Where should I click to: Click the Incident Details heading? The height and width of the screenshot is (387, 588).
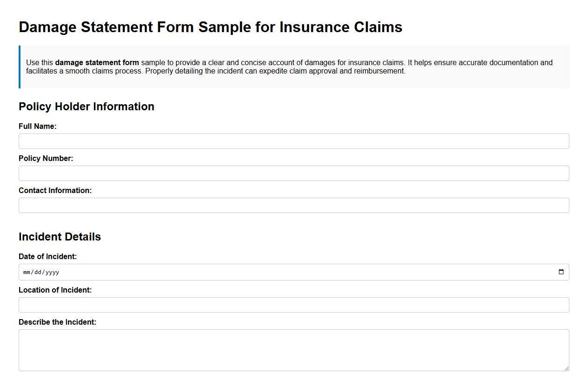click(x=59, y=237)
